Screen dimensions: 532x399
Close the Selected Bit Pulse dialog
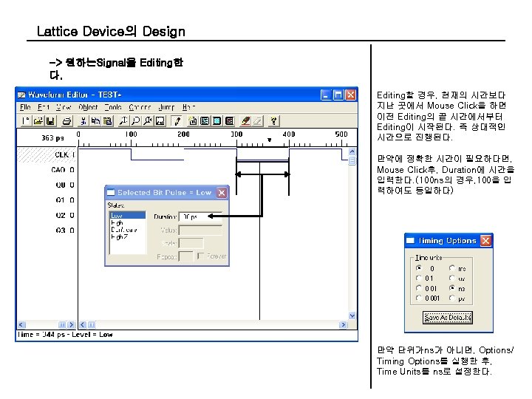click(x=222, y=193)
